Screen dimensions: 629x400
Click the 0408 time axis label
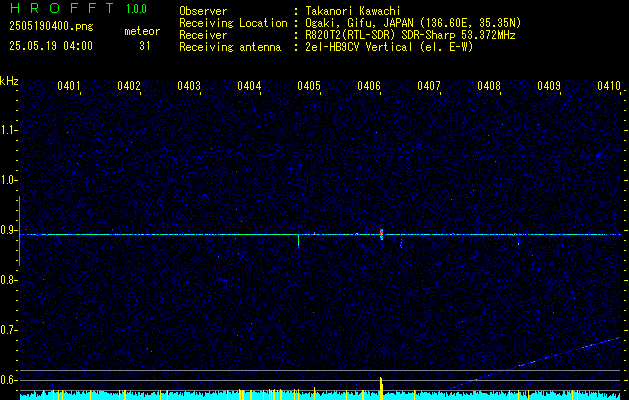click(489, 85)
